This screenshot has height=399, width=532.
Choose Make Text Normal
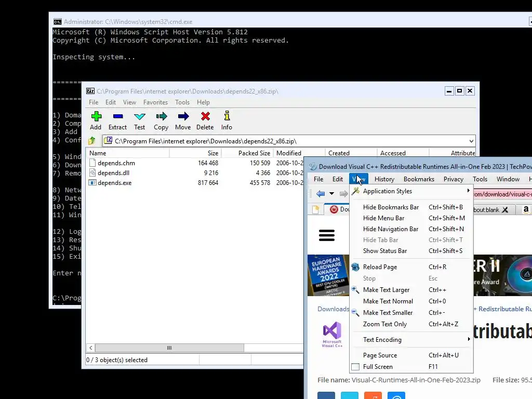(x=411, y=301)
